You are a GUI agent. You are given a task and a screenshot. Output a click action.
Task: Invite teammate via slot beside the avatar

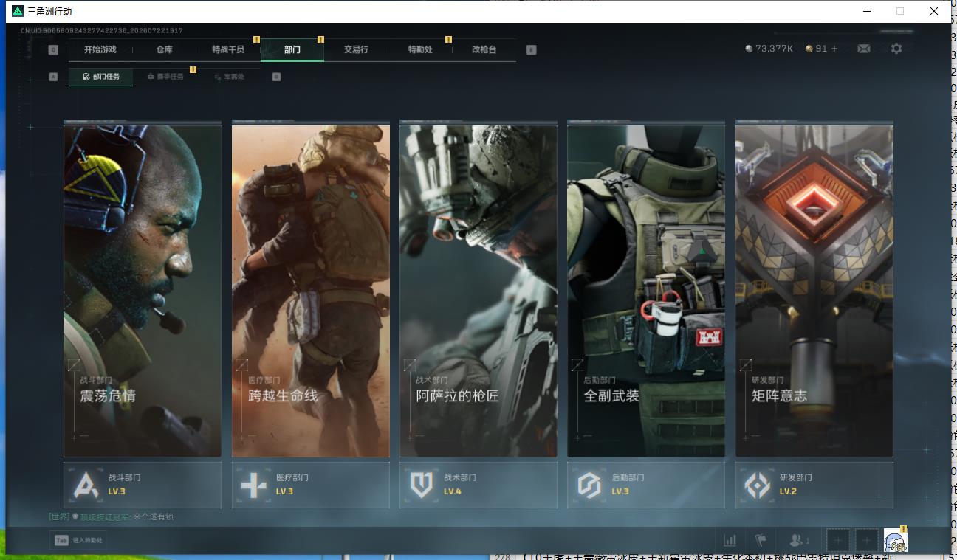click(x=867, y=540)
